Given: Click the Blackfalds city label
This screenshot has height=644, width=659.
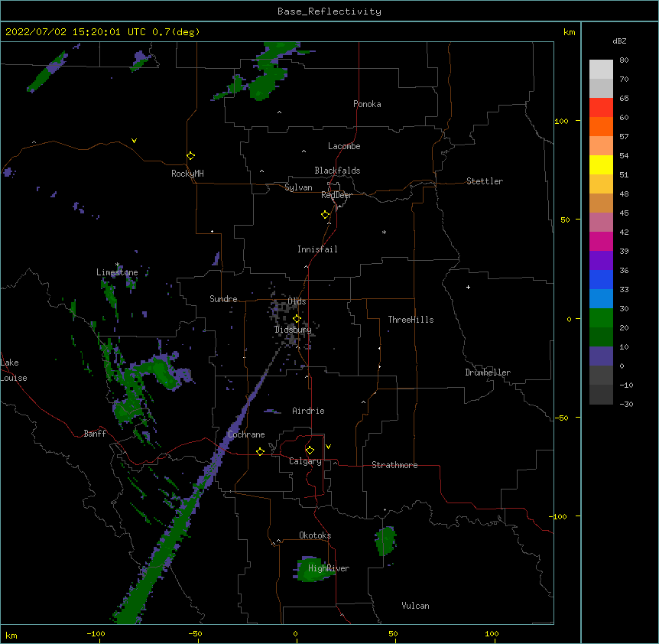Looking at the screenshot, I should click(x=337, y=171).
